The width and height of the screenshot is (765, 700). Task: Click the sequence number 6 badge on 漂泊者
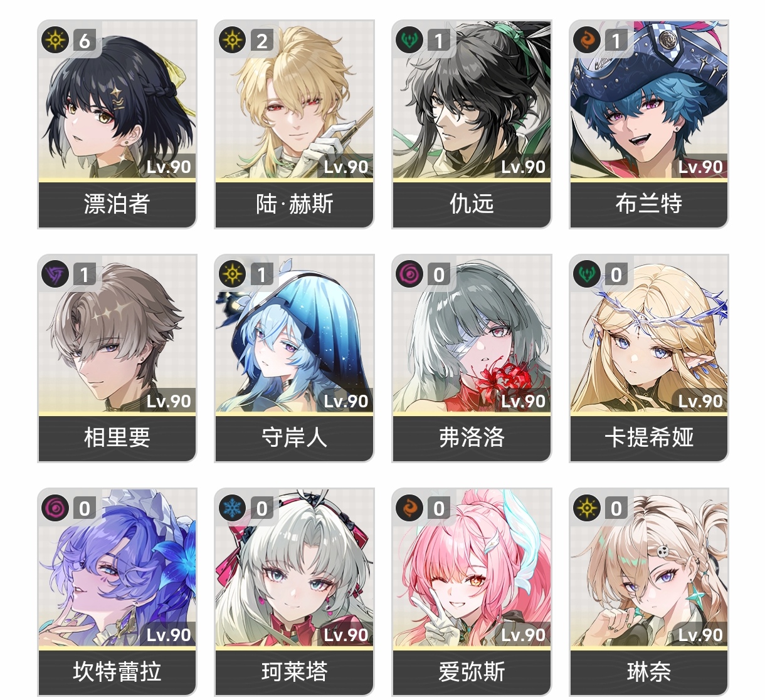coord(85,41)
